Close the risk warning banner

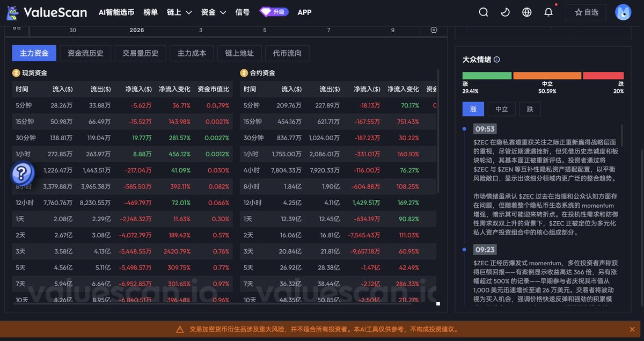tap(632, 329)
